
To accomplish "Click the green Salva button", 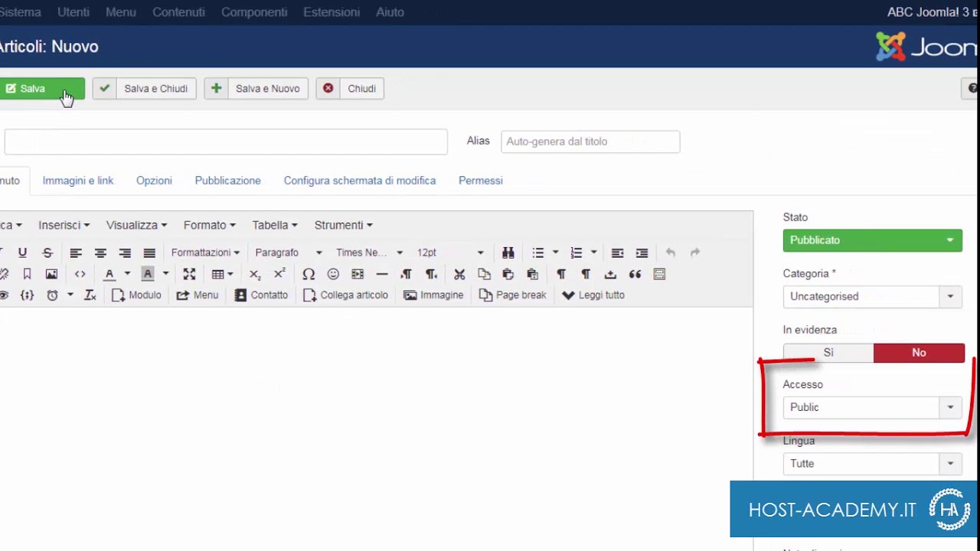I will [x=42, y=89].
